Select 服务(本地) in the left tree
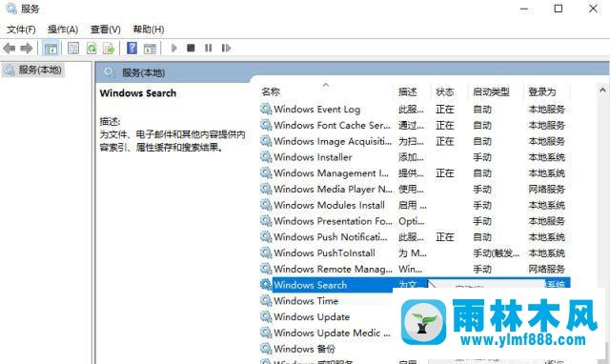The image size is (610, 364). (x=32, y=70)
